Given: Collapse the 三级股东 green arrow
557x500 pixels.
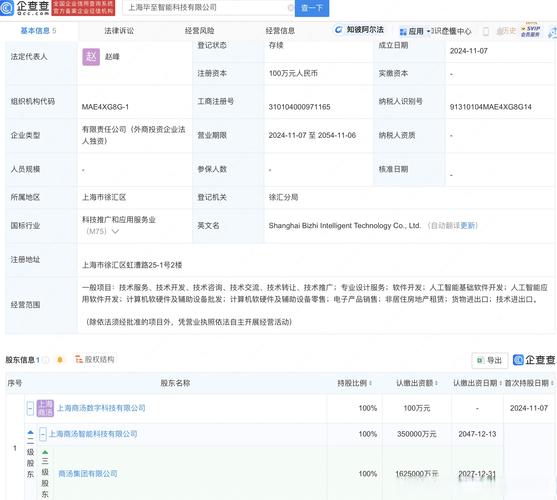Looking at the screenshot, I should [45, 452].
